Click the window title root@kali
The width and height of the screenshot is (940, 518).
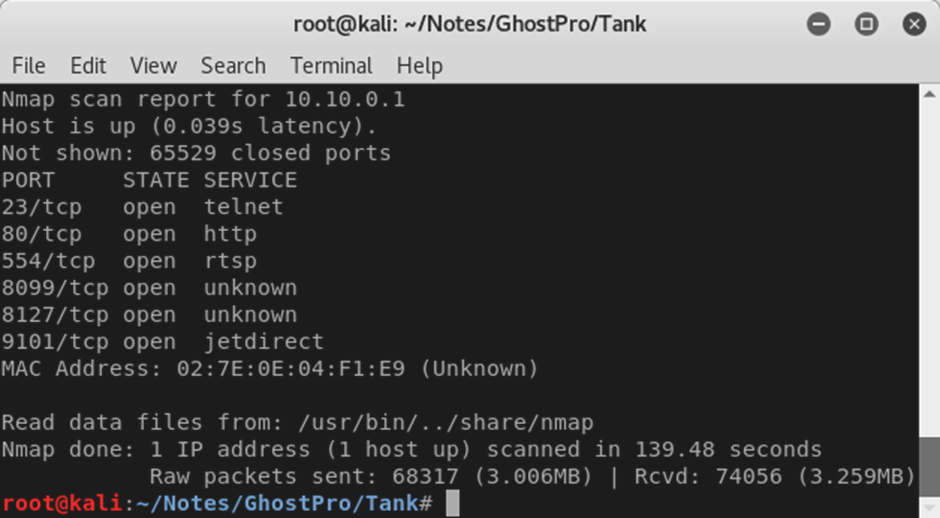pos(469,24)
